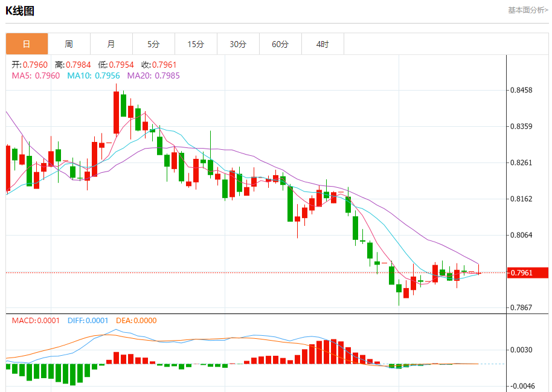This screenshot has height=392, width=552.
Task: Click the MA5: 0.7960 indicator label
Action: 36,76
